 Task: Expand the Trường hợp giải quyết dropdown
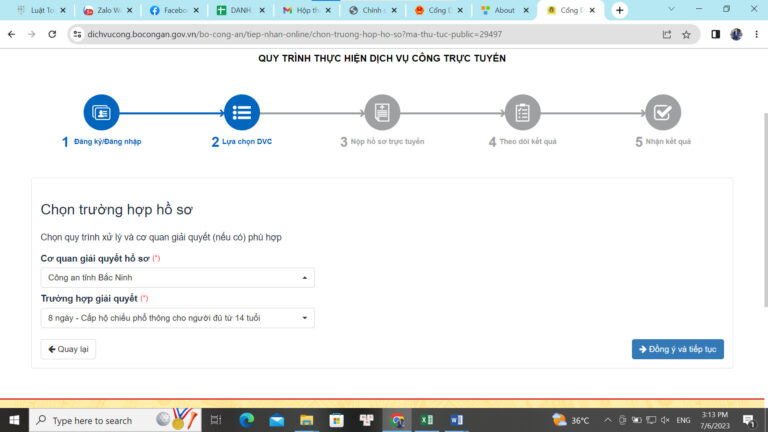177,318
